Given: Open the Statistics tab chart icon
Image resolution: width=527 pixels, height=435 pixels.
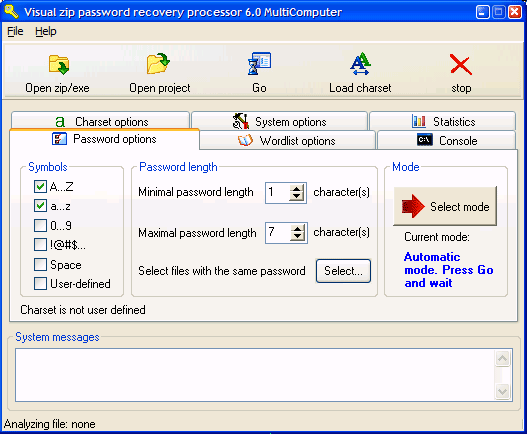Looking at the screenshot, I should coord(419,121).
